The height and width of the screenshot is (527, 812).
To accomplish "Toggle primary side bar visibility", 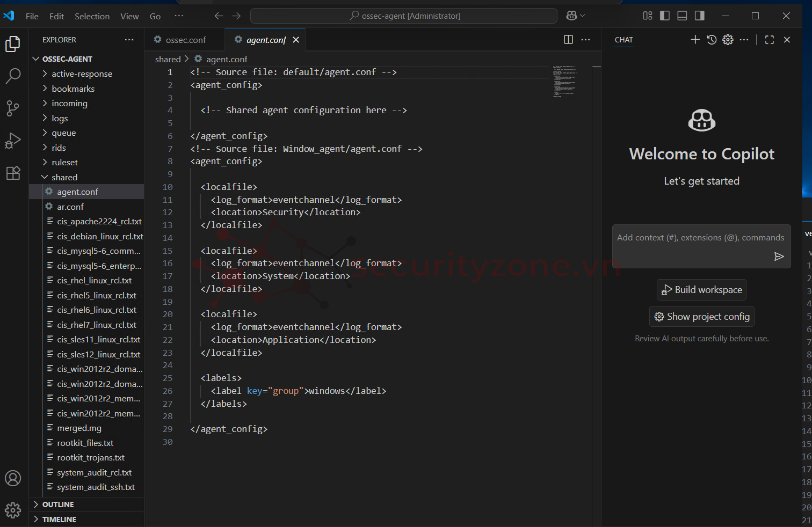I will [x=665, y=16].
